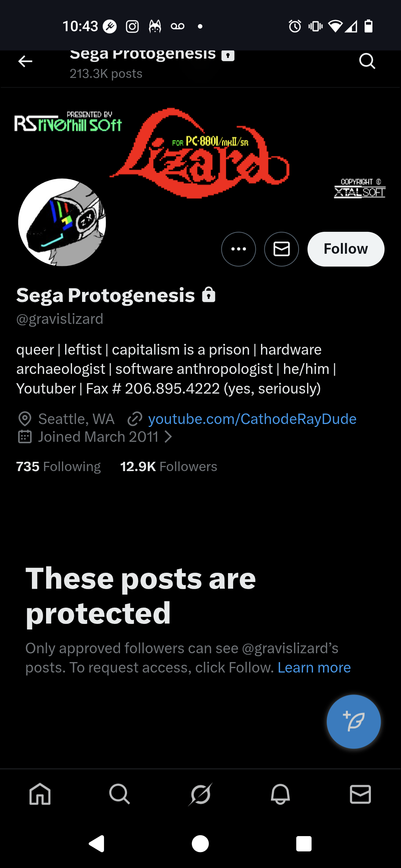Screen dimensions: 401x868
Task: Open the Notifications bell tab
Action: point(280,794)
